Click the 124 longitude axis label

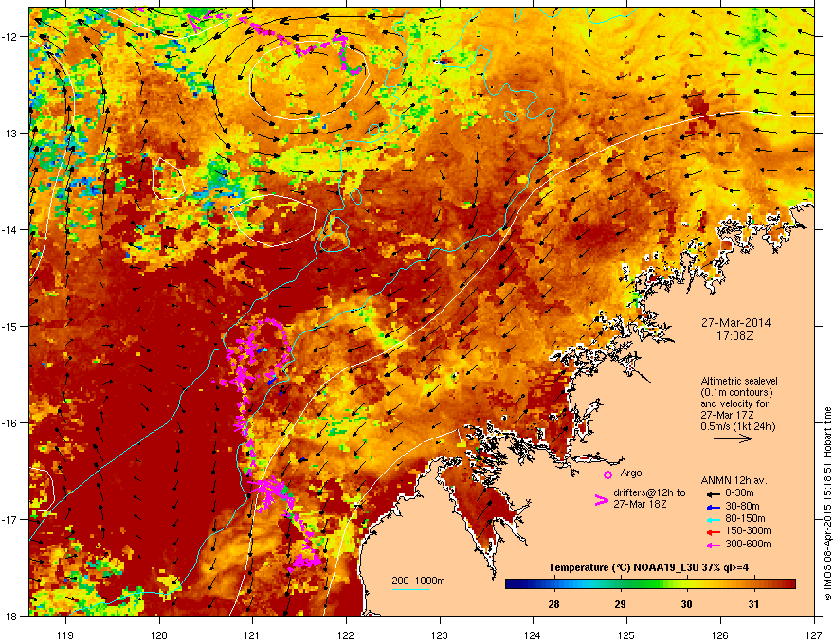(x=533, y=635)
